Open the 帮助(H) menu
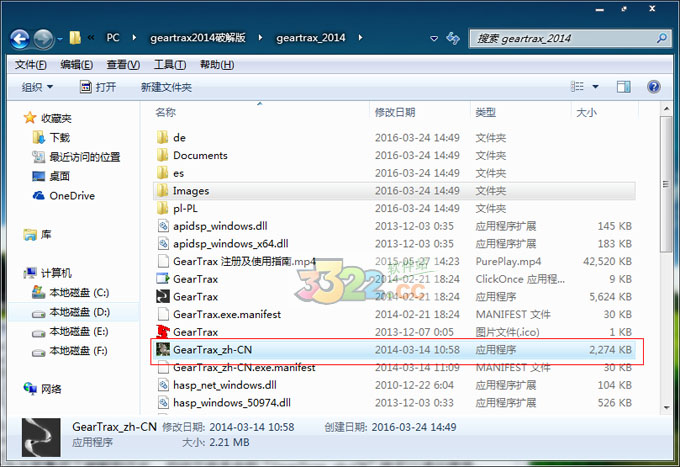Image resolution: width=680 pixels, height=467 pixels. pyautogui.click(x=217, y=65)
